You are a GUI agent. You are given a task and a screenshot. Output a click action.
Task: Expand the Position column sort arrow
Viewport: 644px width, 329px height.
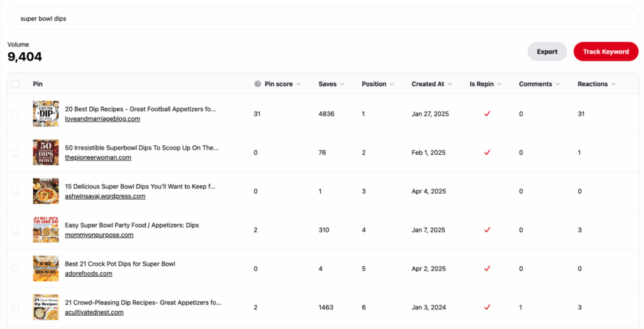point(392,84)
